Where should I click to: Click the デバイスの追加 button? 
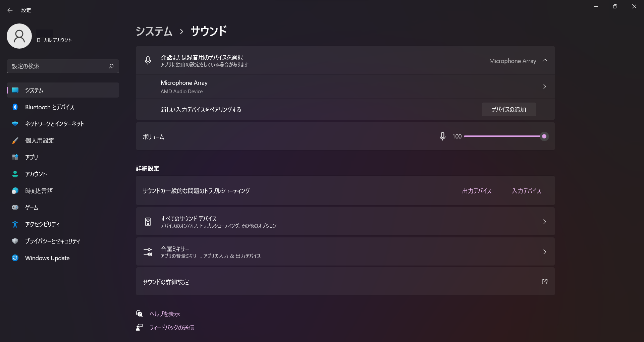coord(509,109)
